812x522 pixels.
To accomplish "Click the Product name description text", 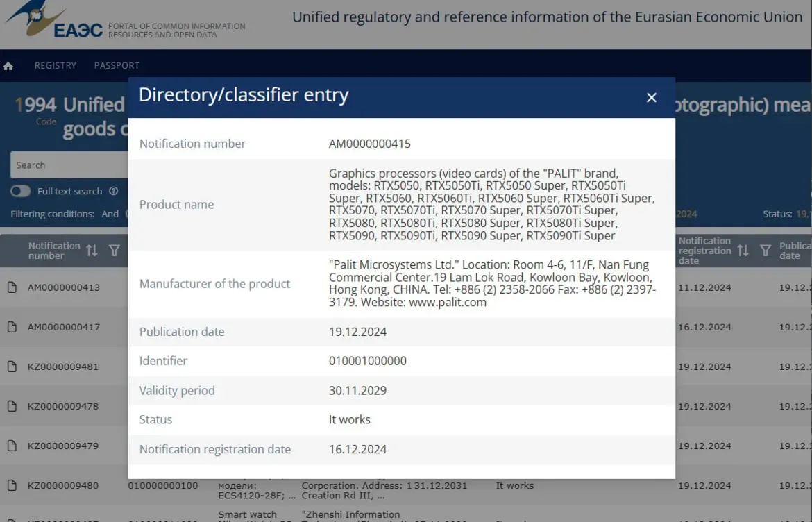I will (x=492, y=205).
